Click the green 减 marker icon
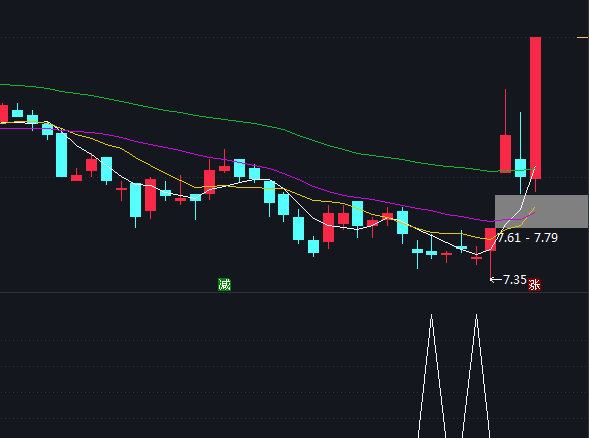 224,284
